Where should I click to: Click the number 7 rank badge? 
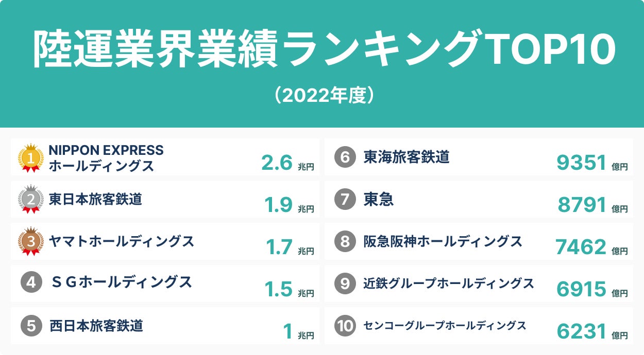pos(345,200)
